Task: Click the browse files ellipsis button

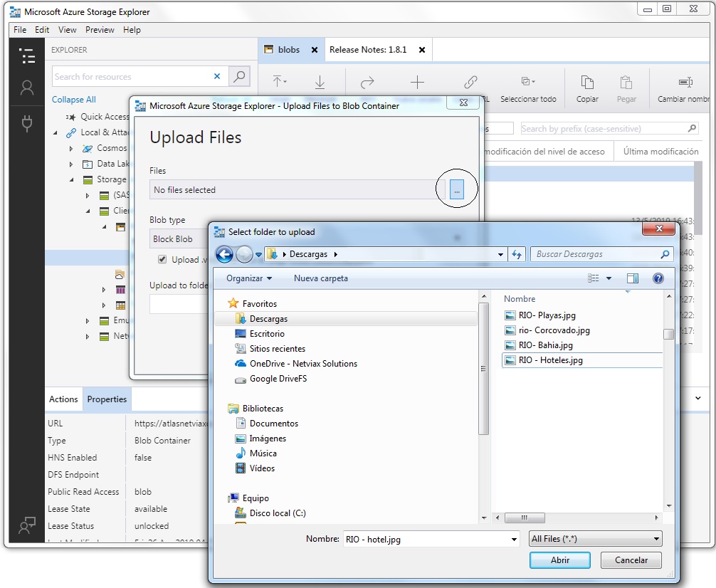Action: tap(457, 189)
